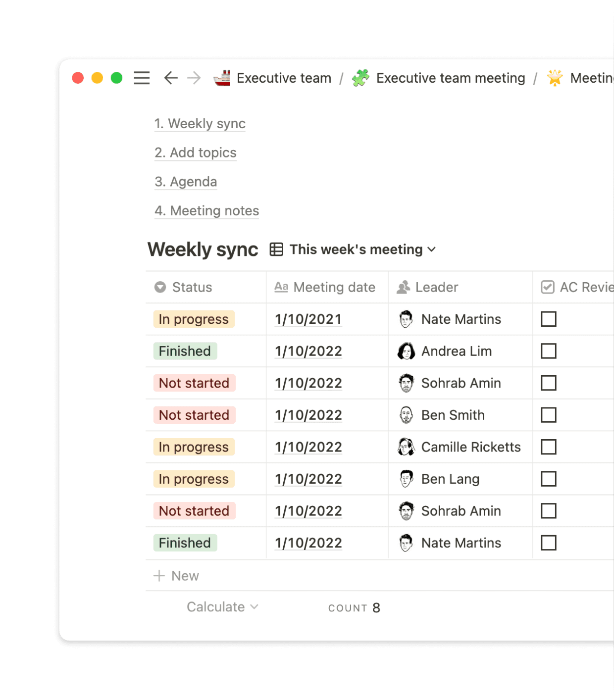Image resolution: width=614 pixels, height=700 pixels.
Task: Toggle the checkbox for Ben Lang
Action: pyautogui.click(x=548, y=479)
